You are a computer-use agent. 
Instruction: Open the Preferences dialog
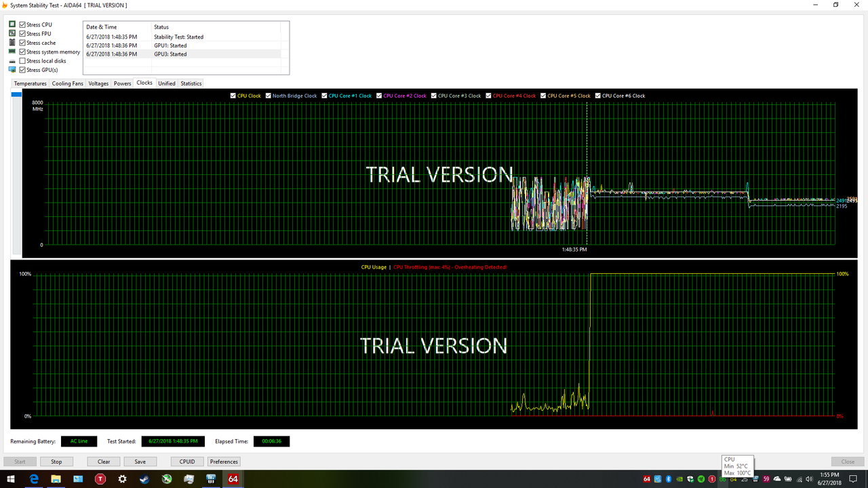[x=224, y=461]
